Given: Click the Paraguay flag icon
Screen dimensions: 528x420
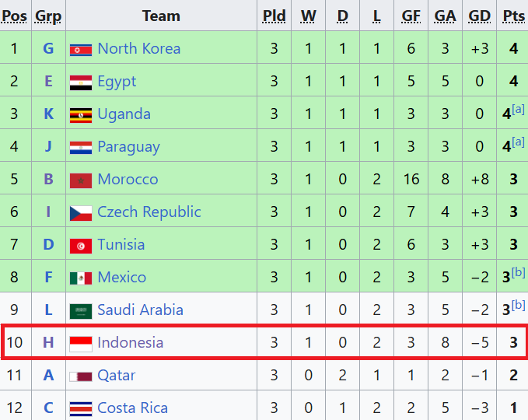Looking at the screenshot, I should coord(81,147).
